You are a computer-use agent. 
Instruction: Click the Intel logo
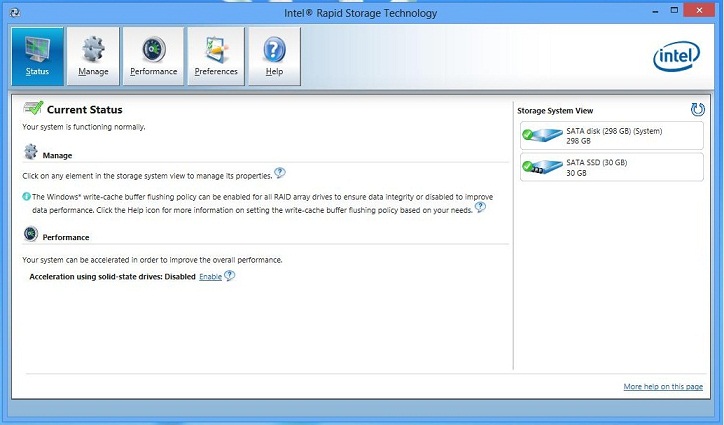pos(676,56)
